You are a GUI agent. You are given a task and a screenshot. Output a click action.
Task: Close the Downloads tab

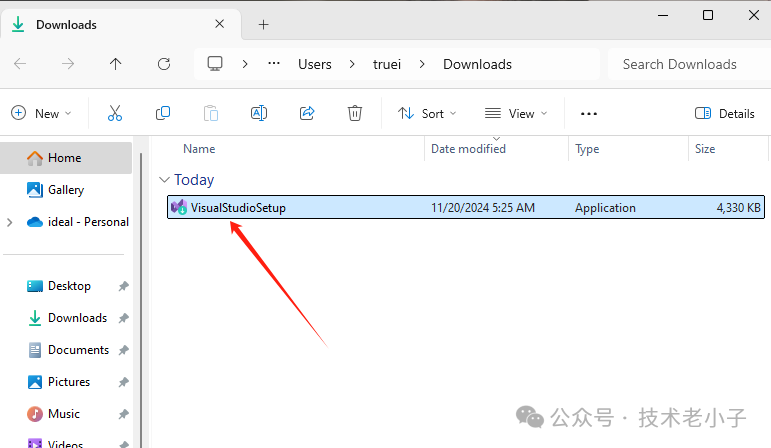click(x=220, y=24)
